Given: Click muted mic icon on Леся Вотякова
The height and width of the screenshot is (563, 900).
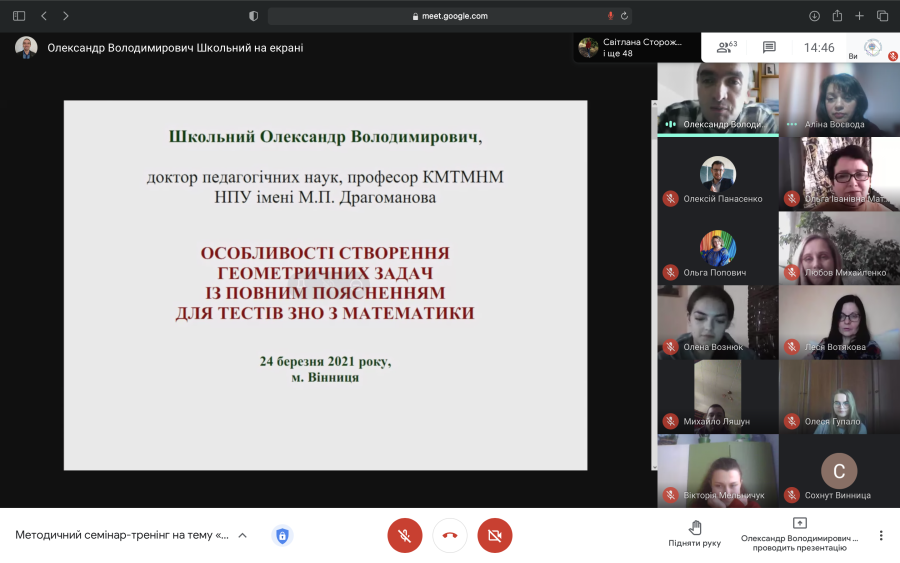Looking at the screenshot, I should click(x=792, y=347).
